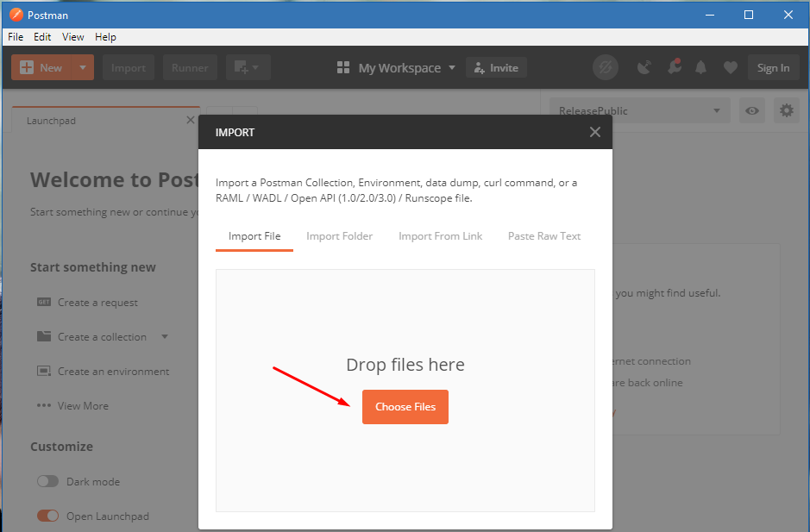
Task: Click the Invite button
Action: (x=496, y=67)
